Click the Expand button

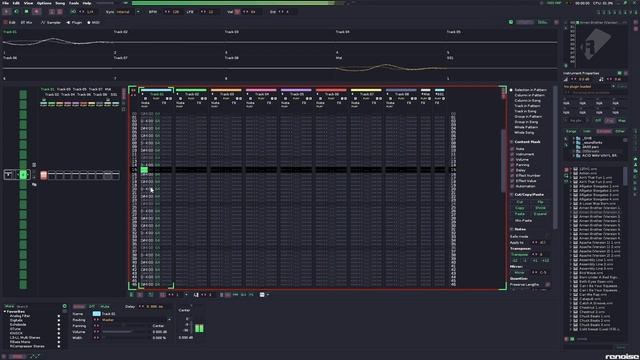coord(540,213)
